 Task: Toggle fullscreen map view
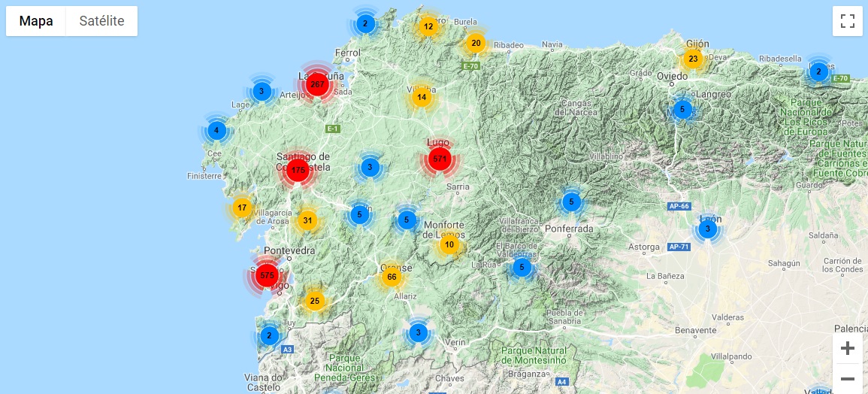pos(848,21)
